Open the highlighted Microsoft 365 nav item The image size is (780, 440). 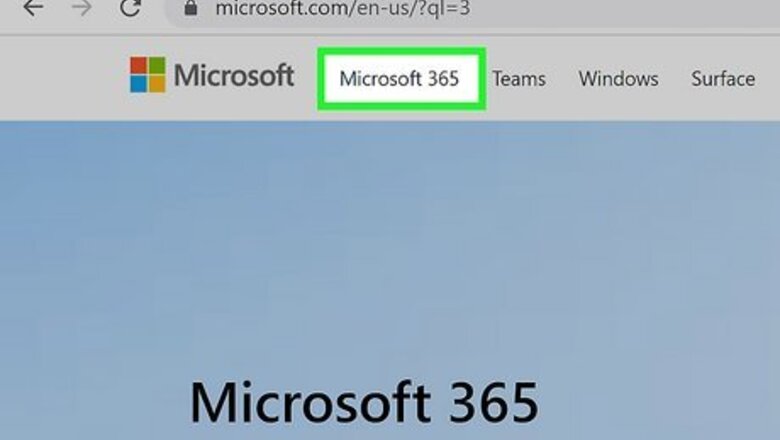click(401, 79)
